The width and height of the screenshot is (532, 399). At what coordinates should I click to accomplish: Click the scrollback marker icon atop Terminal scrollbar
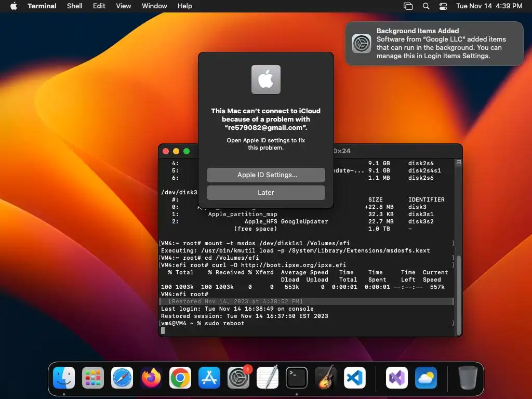click(x=458, y=163)
